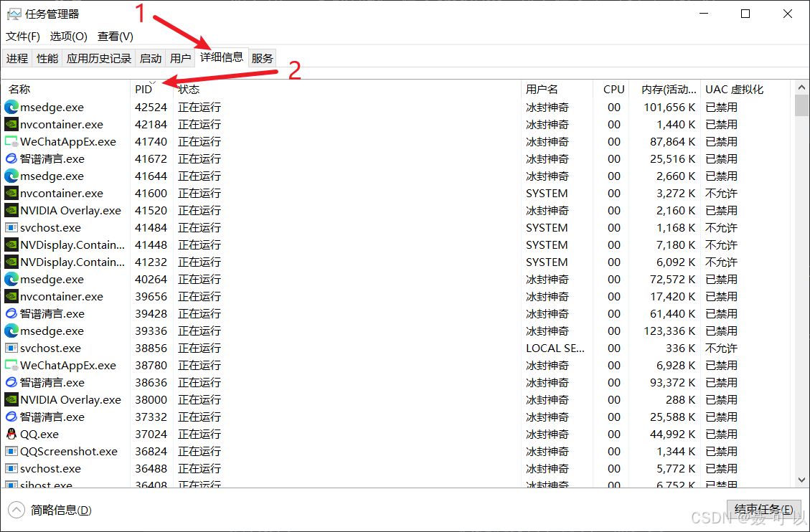Sort processes by PID column header
The height and width of the screenshot is (532, 810).
(151, 90)
